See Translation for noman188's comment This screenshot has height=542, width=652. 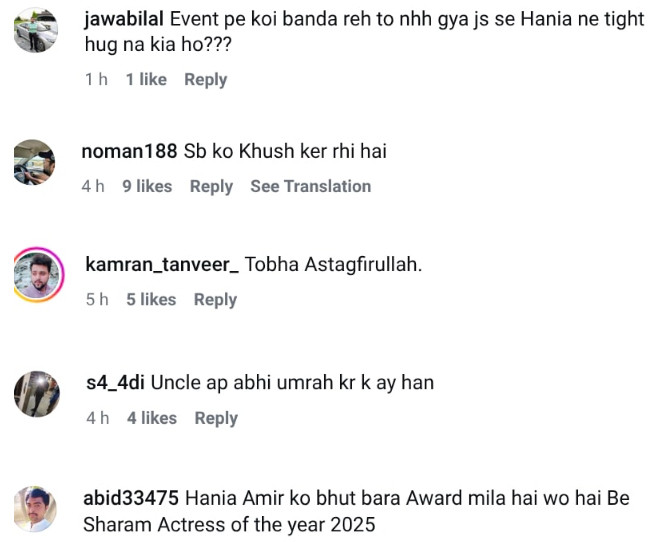(x=310, y=186)
